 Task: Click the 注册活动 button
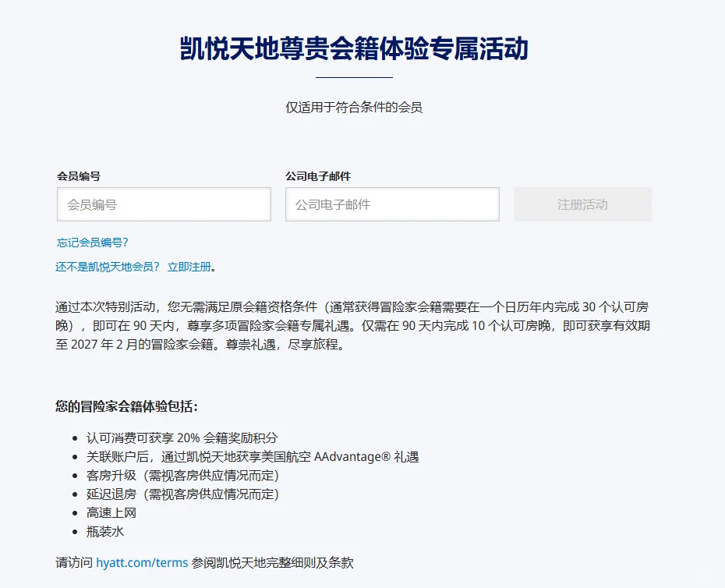pos(582,204)
